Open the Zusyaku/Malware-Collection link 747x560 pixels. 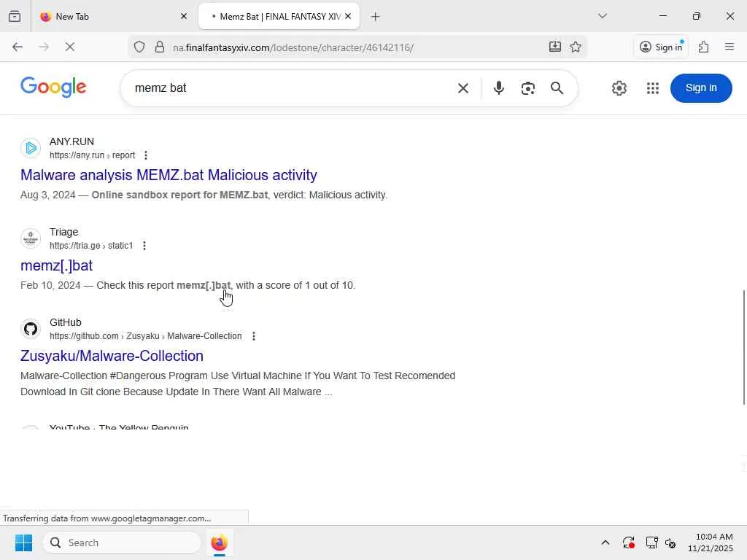(x=112, y=356)
